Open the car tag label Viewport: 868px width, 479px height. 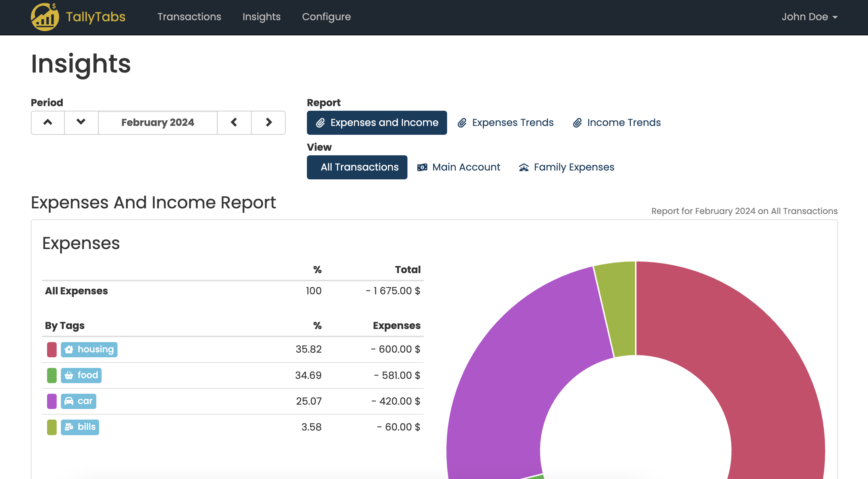pyautogui.click(x=78, y=401)
